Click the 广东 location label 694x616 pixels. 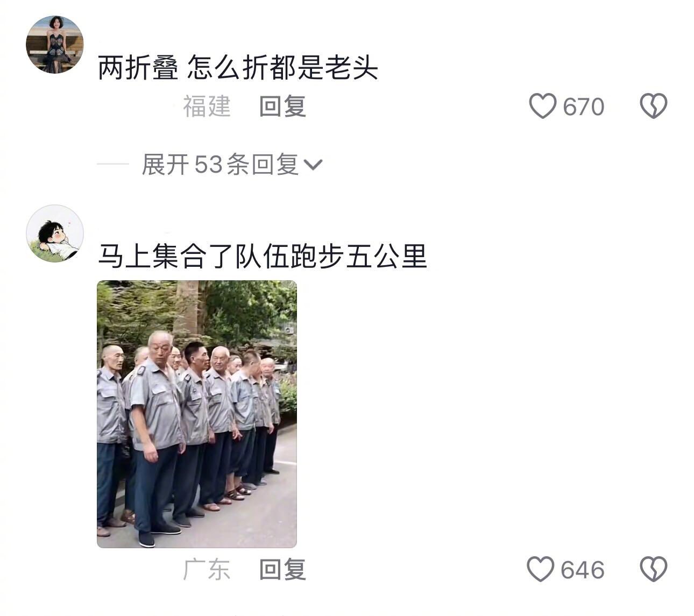pyautogui.click(x=207, y=570)
